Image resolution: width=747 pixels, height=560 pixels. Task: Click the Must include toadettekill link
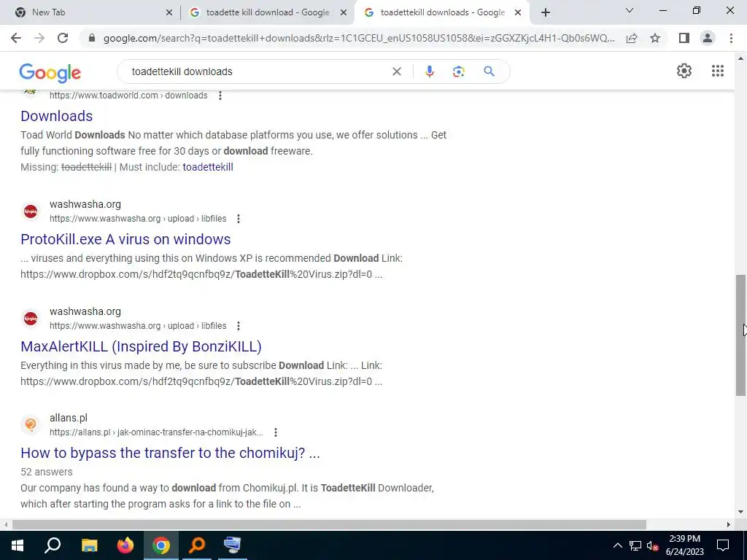point(208,167)
